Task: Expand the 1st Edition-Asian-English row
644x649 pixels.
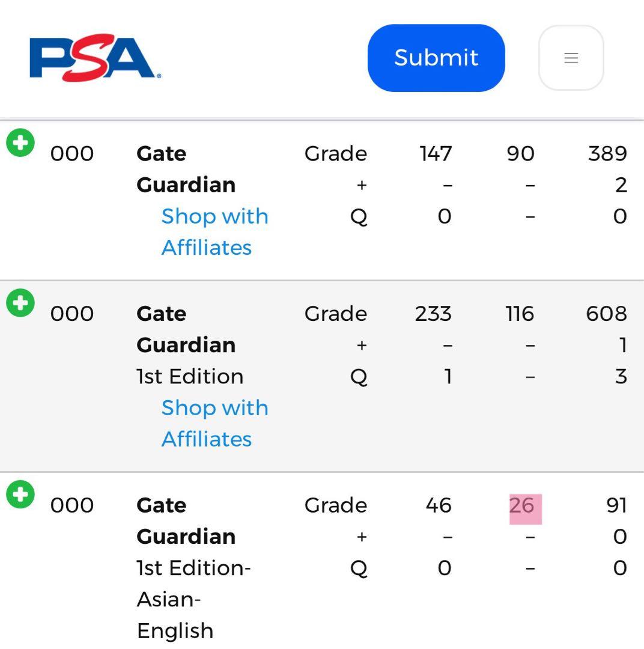Action: click(x=20, y=495)
